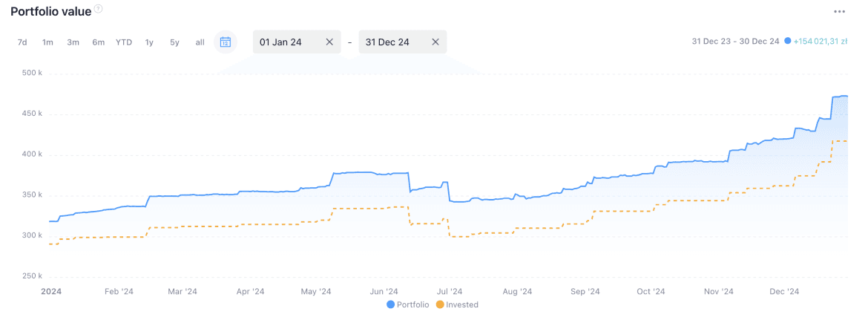Screen dimensions: 868x323
Task: Click the Jul '24 label on the time axis
Action: (450, 292)
